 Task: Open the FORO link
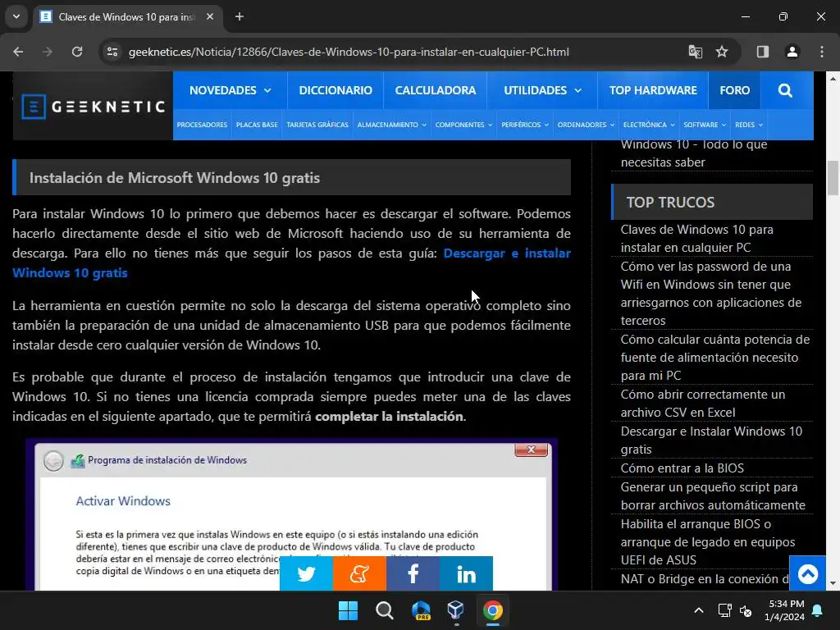(x=734, y=90)
